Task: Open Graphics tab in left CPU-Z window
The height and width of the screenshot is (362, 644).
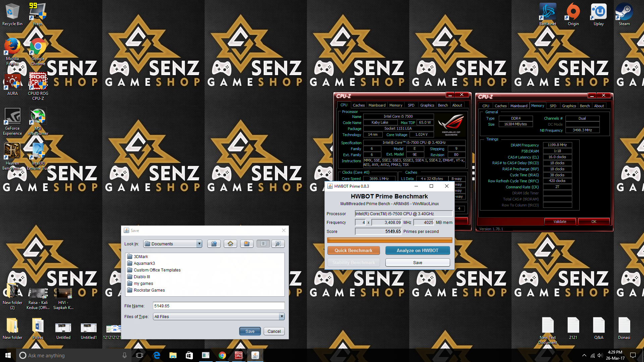Action: [x=427, y=105]
